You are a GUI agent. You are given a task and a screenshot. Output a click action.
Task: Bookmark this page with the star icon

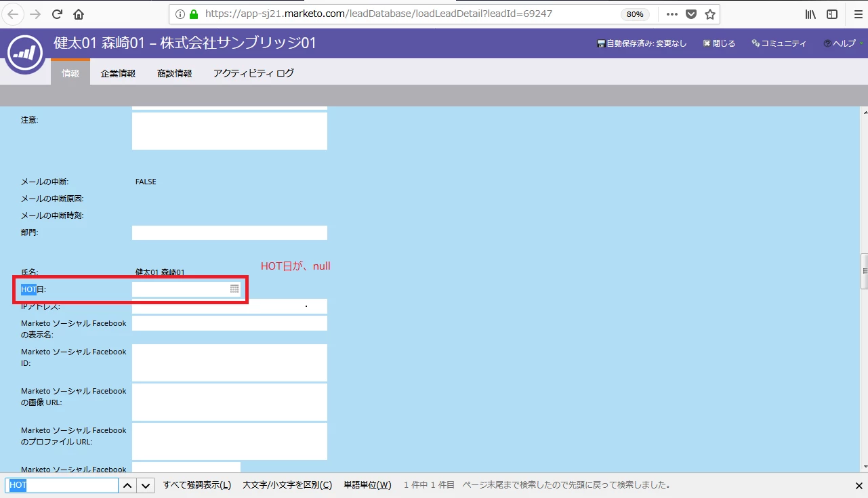click(710, 14)
